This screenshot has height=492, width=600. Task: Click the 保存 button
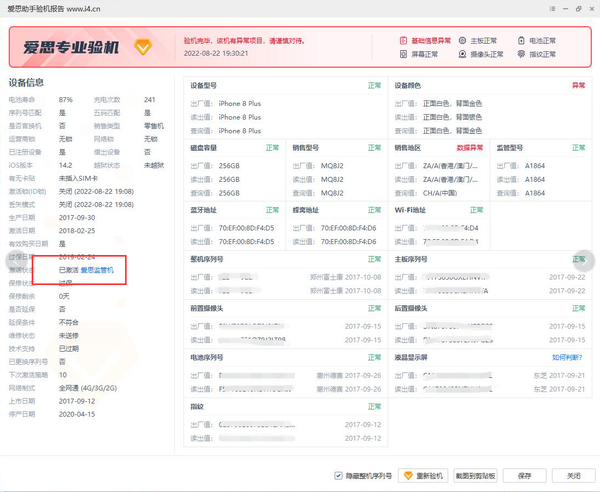[525, 476]
